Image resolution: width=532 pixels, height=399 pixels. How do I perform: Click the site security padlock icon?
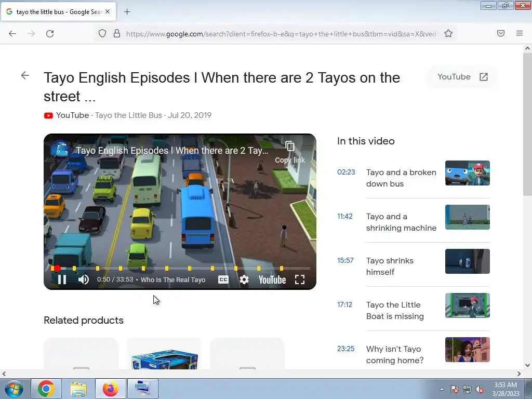[117, 33]
